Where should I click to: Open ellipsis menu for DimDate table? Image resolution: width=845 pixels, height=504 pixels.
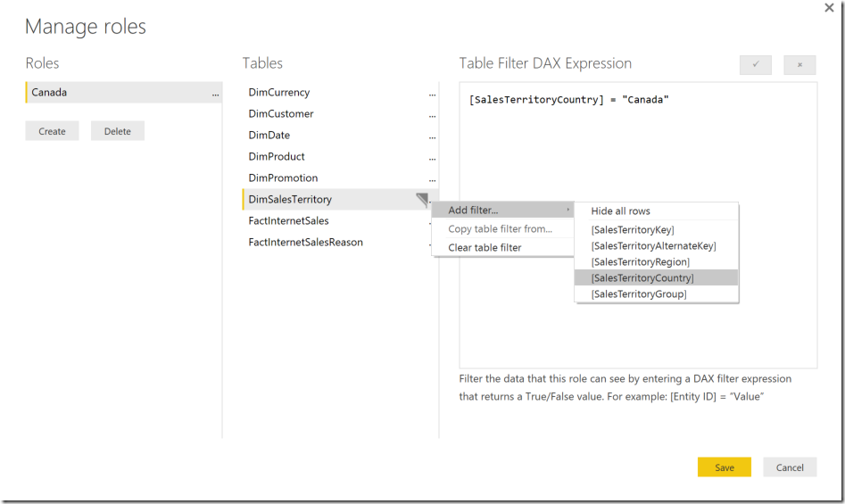(x=432, y=136)
